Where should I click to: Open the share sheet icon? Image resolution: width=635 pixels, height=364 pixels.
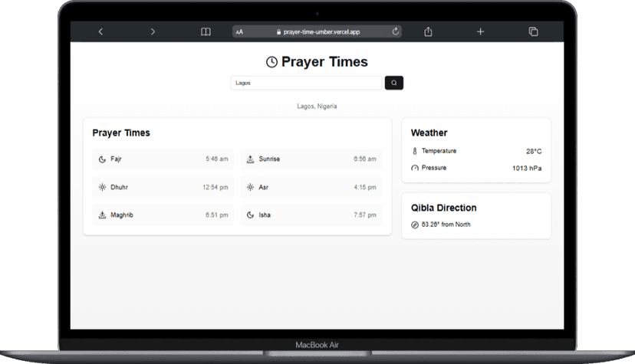(428, 31)
